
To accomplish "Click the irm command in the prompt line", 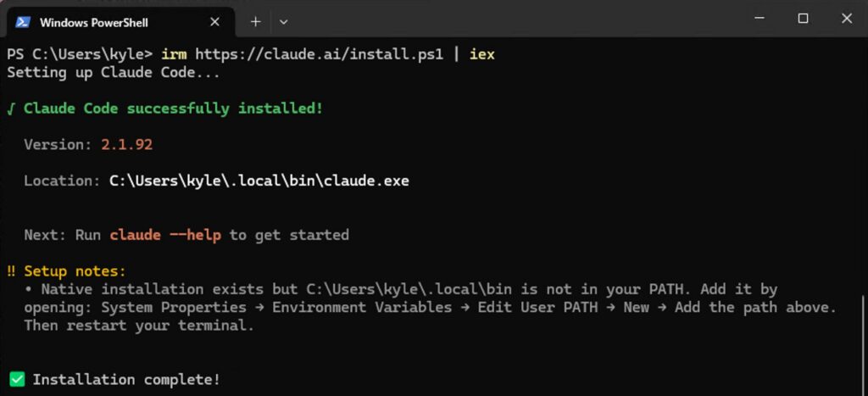I will [173, 54].
